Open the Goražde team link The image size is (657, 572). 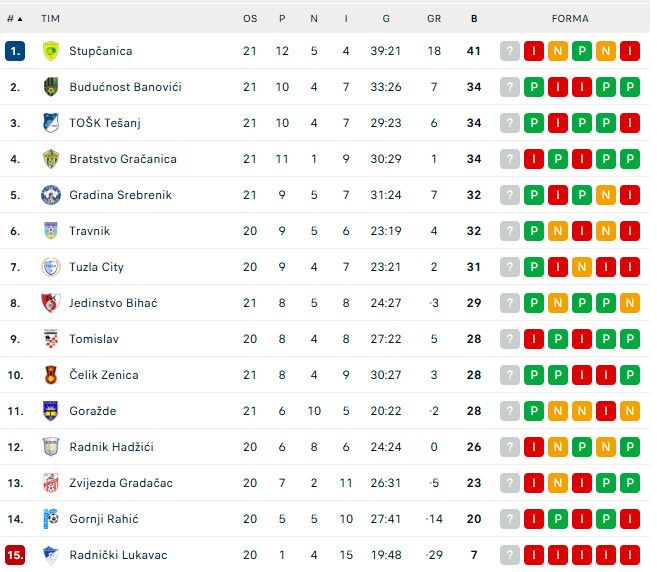pos(92,411)
